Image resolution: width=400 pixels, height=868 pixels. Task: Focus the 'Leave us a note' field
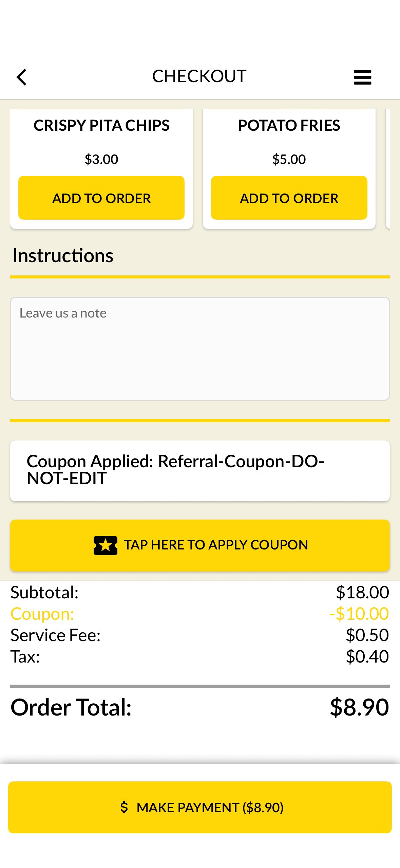[x=199, y=348]
